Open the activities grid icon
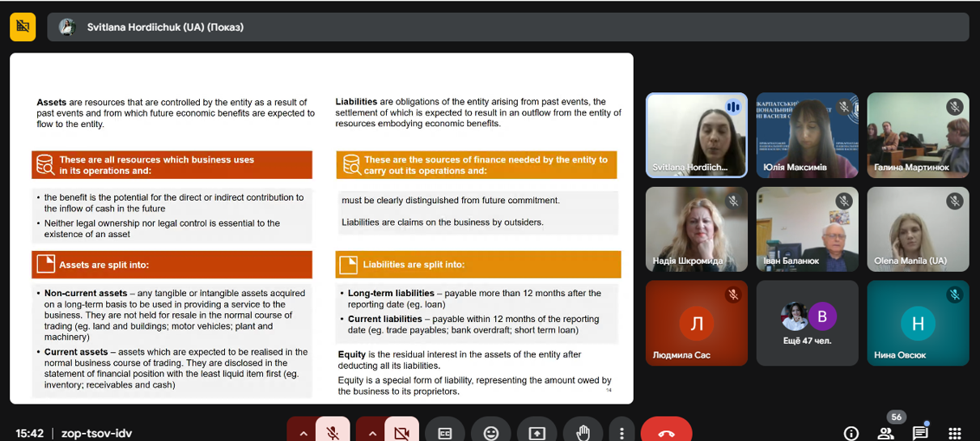980x441 pixels. click(955, 433)
